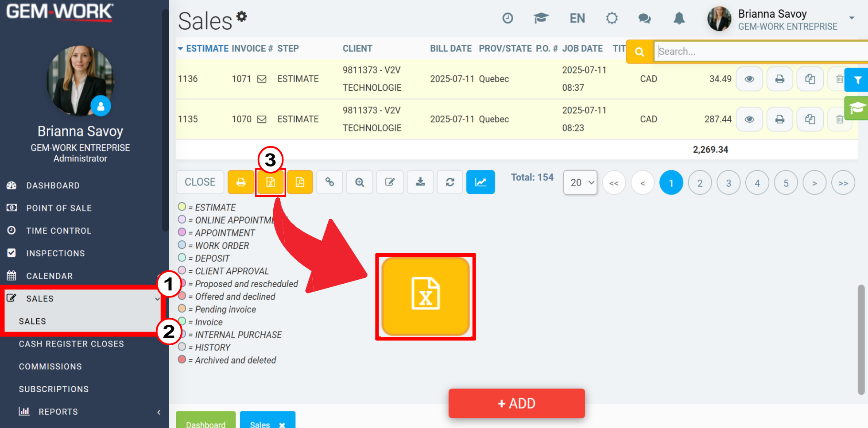The image size is (868, 428).
Task: View estimate 1135 with the eye icon
Action: 749,120
